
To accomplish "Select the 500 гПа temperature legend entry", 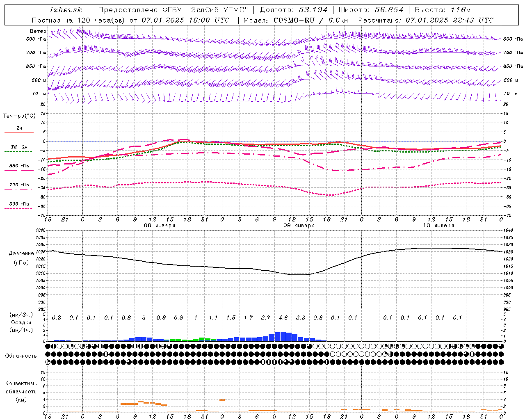I will tap(19, 204).
